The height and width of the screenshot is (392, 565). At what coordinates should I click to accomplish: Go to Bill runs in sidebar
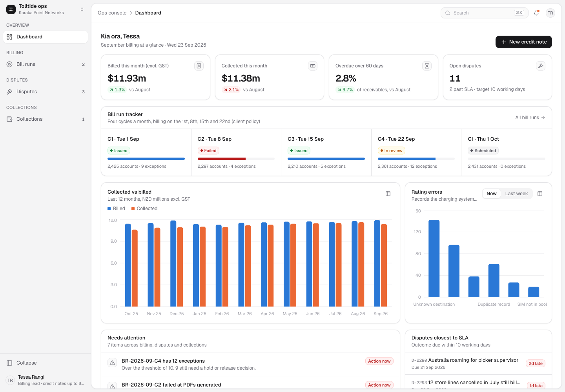click(x=46, y=64)
